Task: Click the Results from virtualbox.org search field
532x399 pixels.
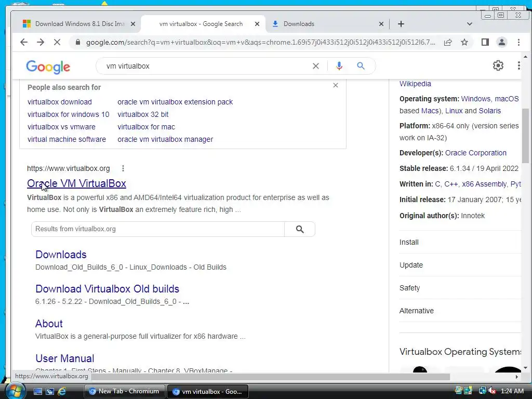Action: coord(158,229)
